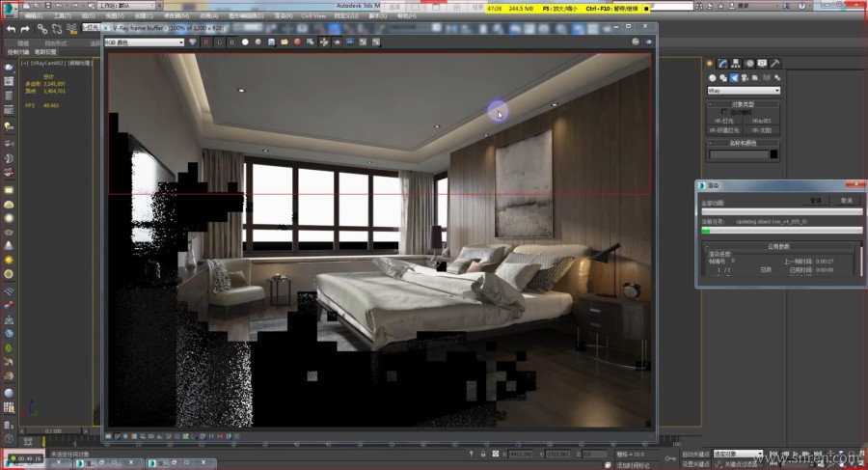This screenshot has width=868, height=470.
Task: Cancel rendering with the 取消 button
Action: (847, 200)
